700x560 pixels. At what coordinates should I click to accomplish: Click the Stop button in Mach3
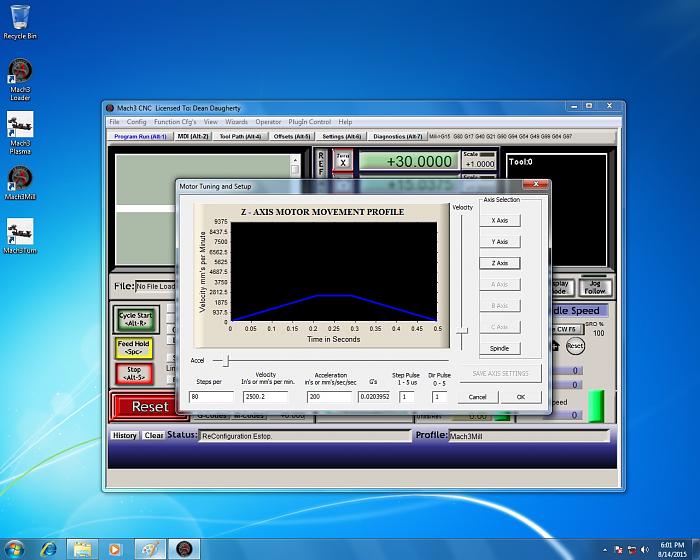pyautogui.click(x=133, y=374)
